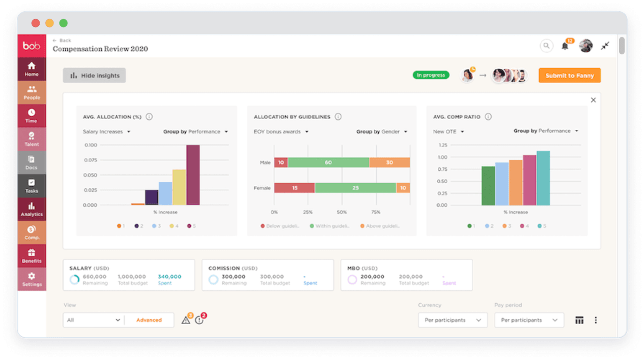644x360 pixels.
Task: Go to Analytics in the sidebar
Action: (x=32, y=209)
